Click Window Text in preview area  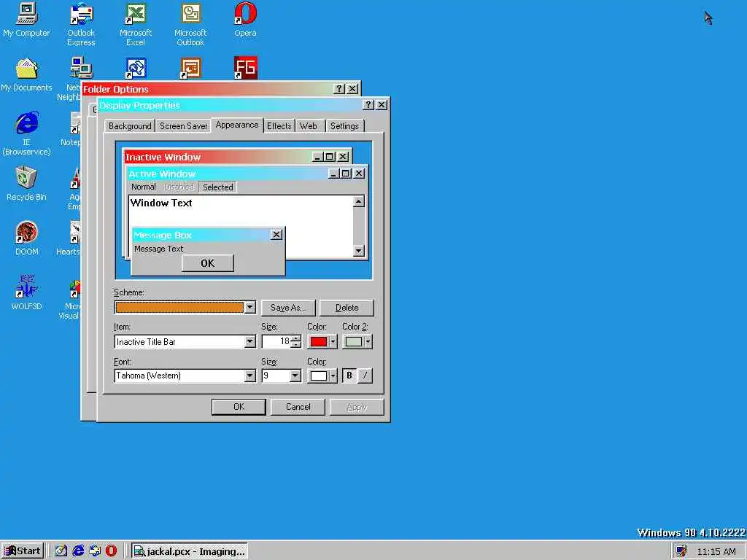pos(161,203)
